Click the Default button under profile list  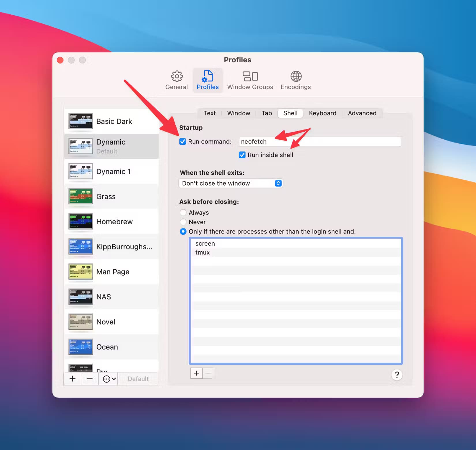click(138, 379)
